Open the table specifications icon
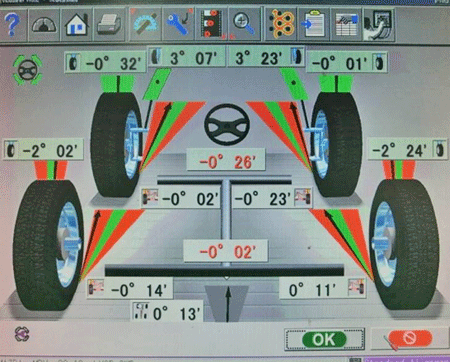450x362 pixels. click(x=346, y=25)
